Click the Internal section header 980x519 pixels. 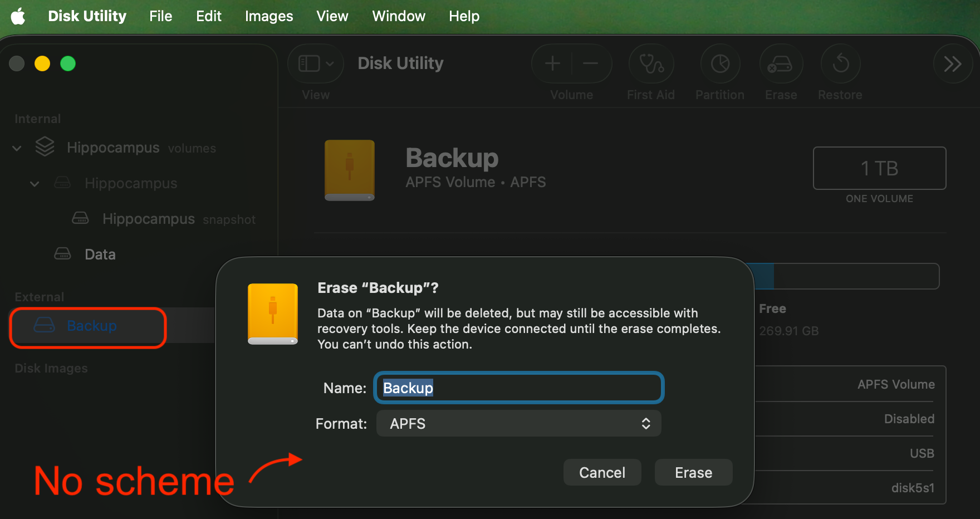pos(37,119)
